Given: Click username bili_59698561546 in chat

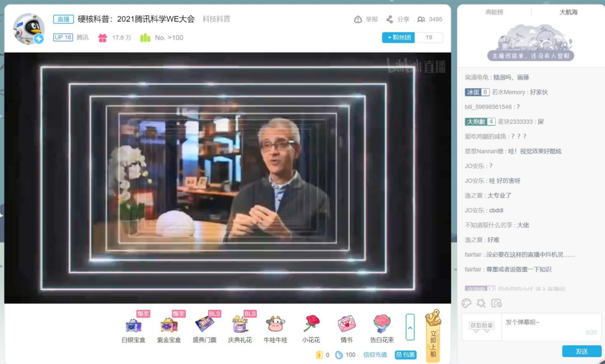Looking at the screenshot, I should tap(488, 107).
